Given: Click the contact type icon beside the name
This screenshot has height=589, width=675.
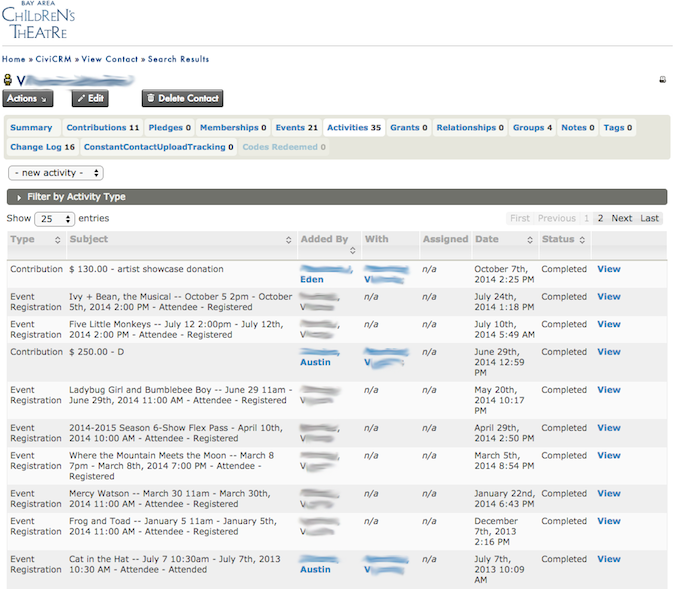Looking at the screenshot, I should [8, 80].
